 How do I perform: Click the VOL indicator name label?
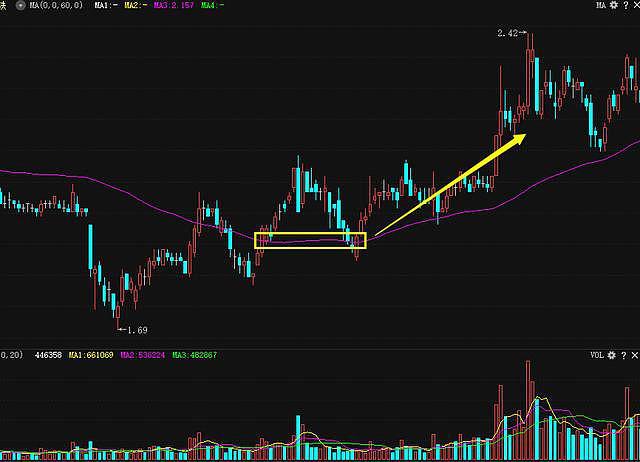coord(597,355)
